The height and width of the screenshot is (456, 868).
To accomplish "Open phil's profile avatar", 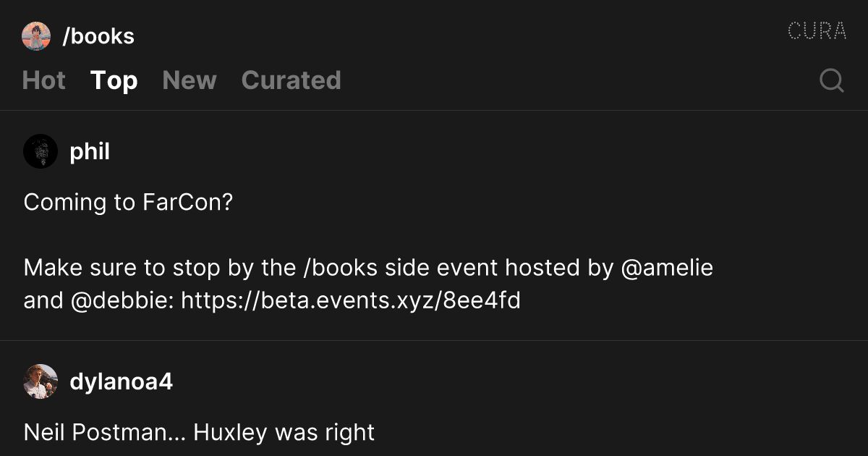I will point(41,151).
